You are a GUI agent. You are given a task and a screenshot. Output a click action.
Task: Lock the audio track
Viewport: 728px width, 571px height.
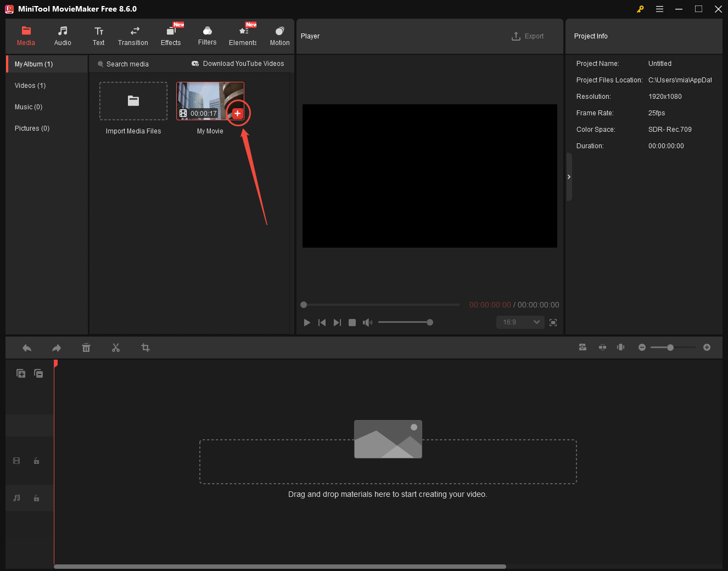coord(36,499)
